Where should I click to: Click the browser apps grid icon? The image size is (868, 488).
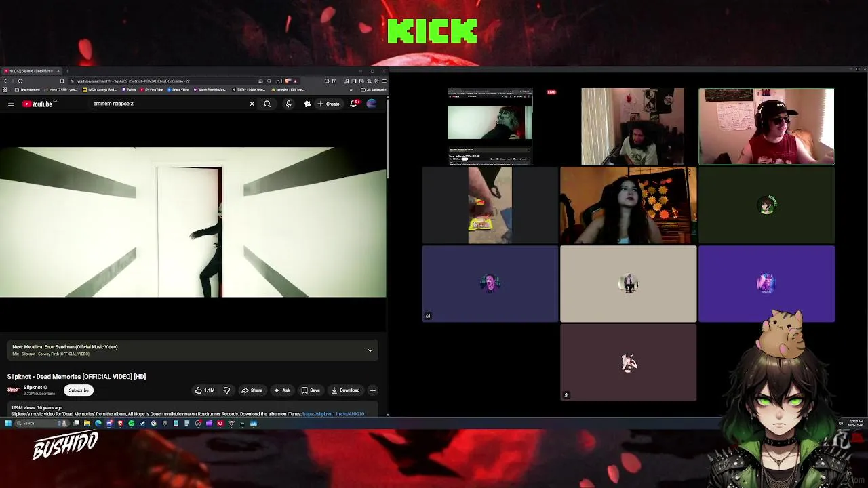tap(5, 89)
